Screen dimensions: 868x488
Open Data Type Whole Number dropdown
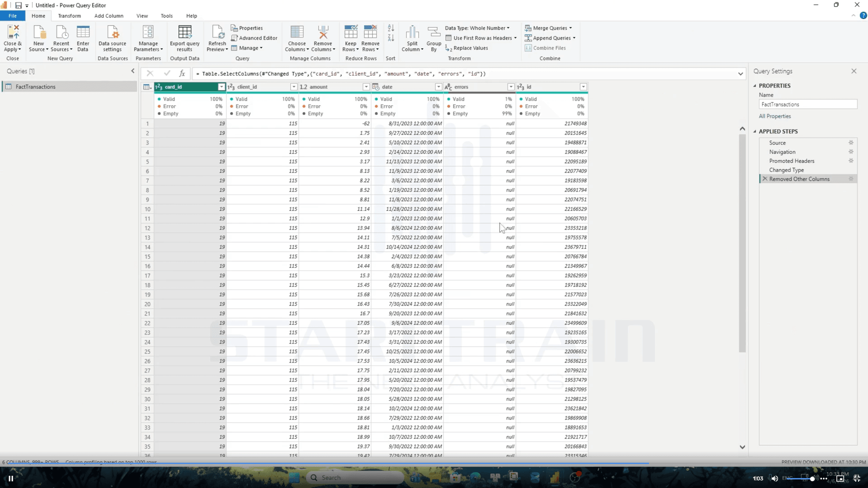(x=477, y=28)
